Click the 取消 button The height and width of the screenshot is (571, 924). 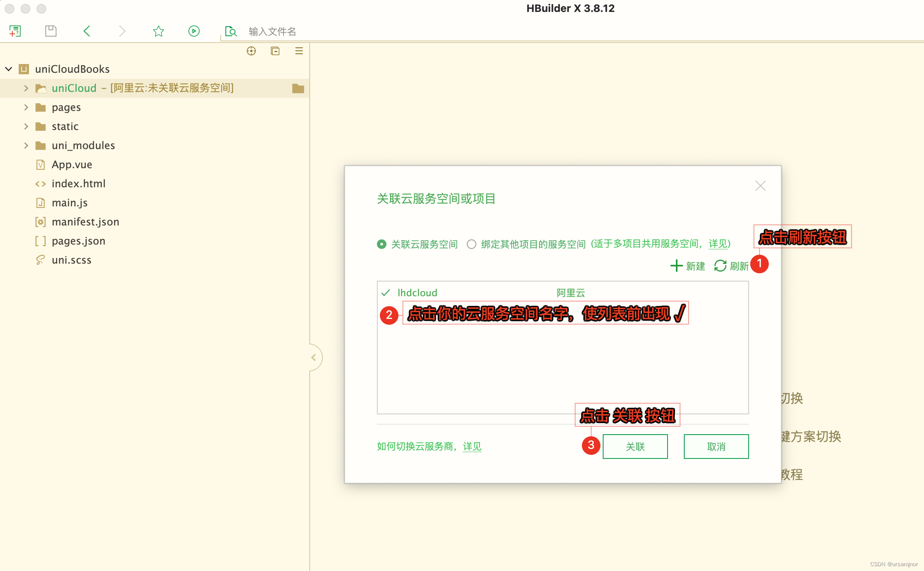click(x=716, y=447)
